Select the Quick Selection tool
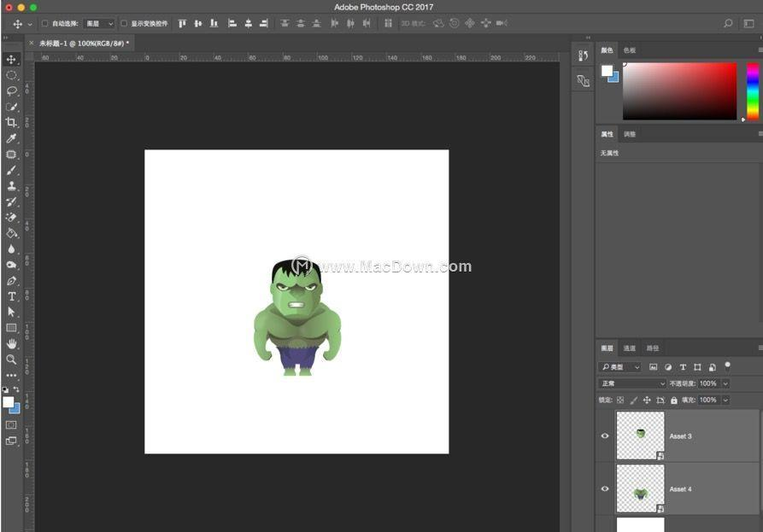763x532 pixels. tap(11, 107)
